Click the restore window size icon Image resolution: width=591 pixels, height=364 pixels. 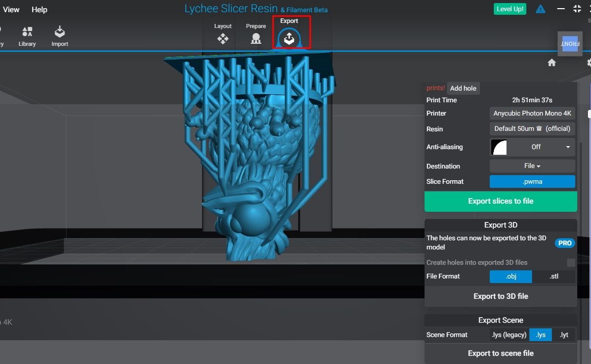[x=577, y=9]
